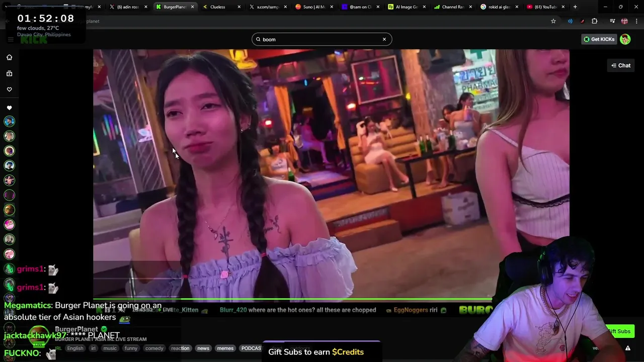Click the green Gift Subs button
The image size is (644, 362).
pyautogui.click(x=619, y=331)
